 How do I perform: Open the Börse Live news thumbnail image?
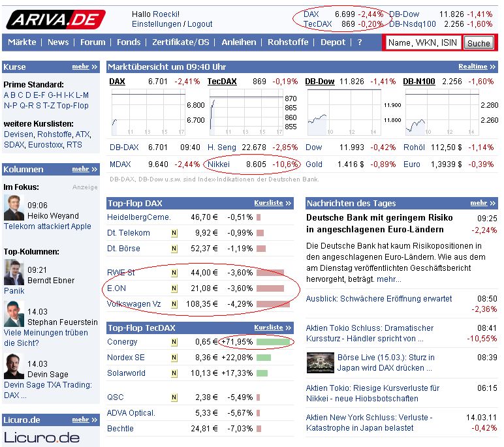pyautogui.click(x=320, y=363)
